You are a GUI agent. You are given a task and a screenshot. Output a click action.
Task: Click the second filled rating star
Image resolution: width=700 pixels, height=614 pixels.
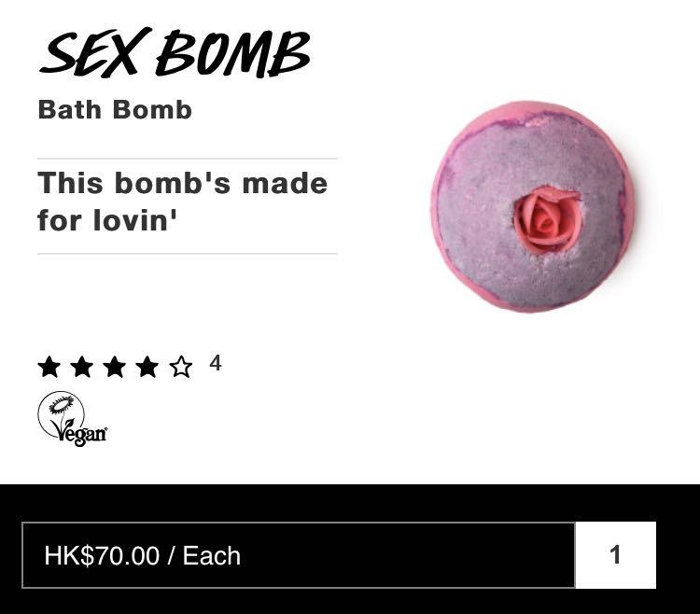(82, 367)
